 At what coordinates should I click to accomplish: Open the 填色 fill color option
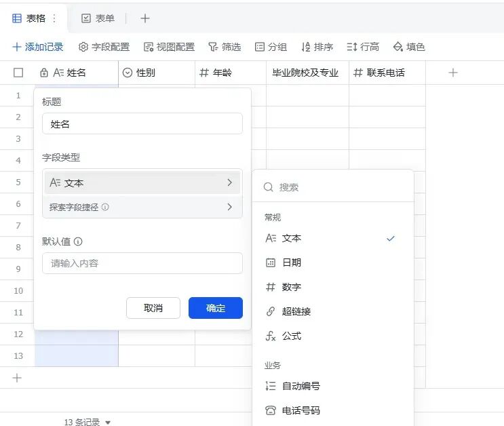[409, 47]
